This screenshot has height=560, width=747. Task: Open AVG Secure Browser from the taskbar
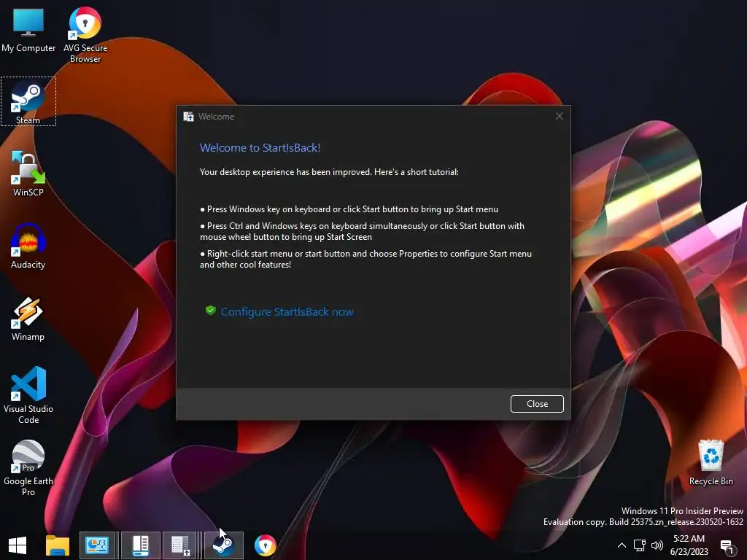(x=266, y=545)
